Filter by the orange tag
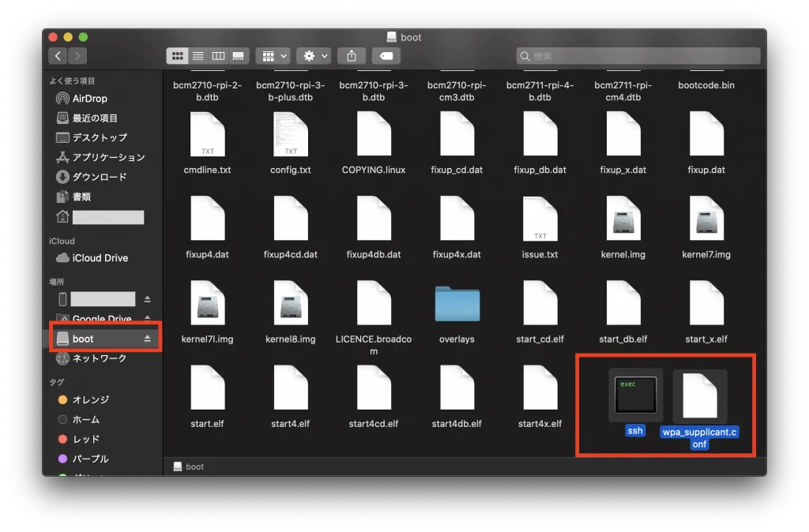This screenshot has width=809, height=532. (90, 399)
